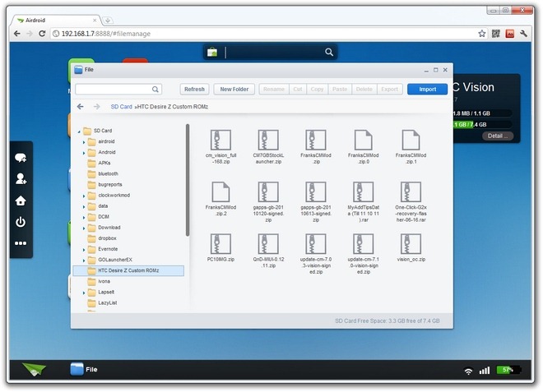Click the Rename toolbar button
Screen dimensions: 543x392
coord(274,90)
